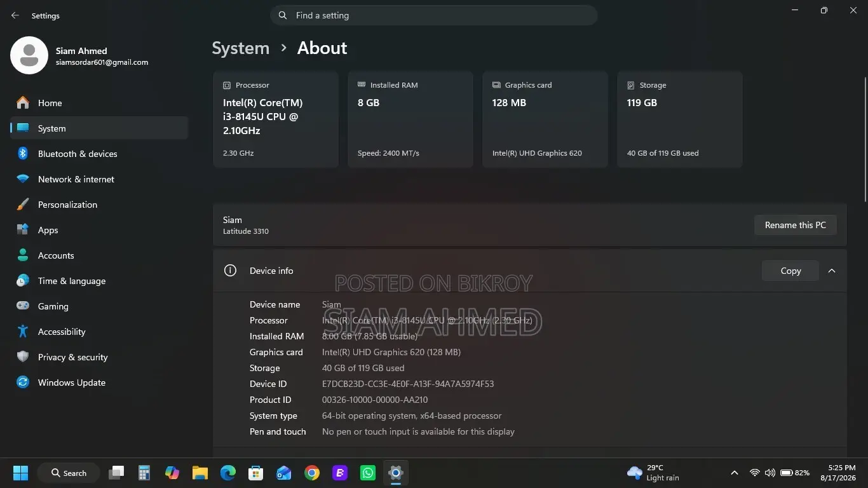Screen dimensions: 868x488
Task: Open Task View from the taskbar
Action: pyautogui.click(x=116, y=473)
